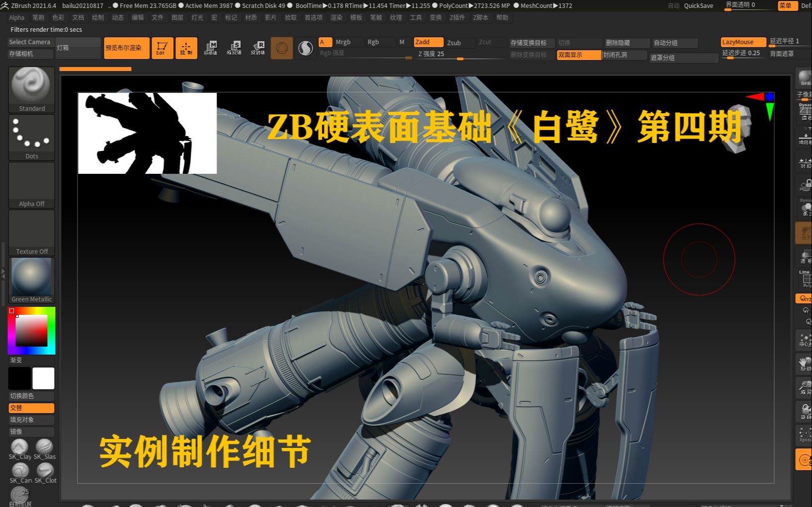Click the QuickSave button

click(x=698, y=5)
